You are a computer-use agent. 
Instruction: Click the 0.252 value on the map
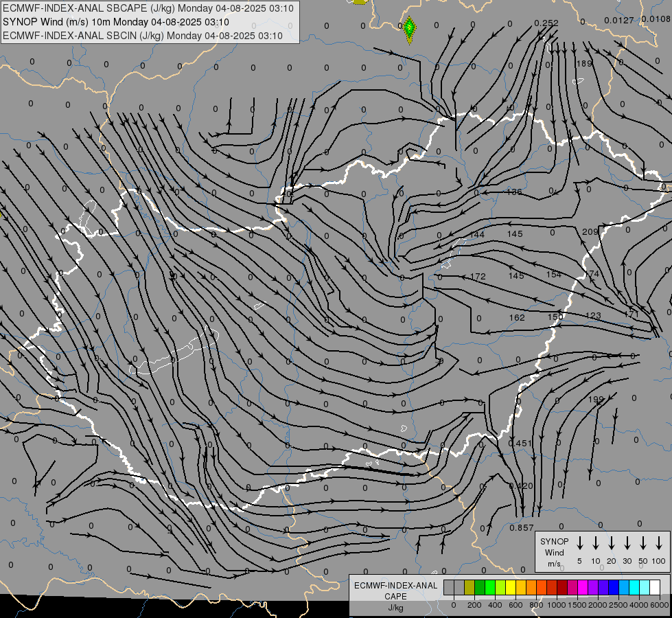(546, 23)
